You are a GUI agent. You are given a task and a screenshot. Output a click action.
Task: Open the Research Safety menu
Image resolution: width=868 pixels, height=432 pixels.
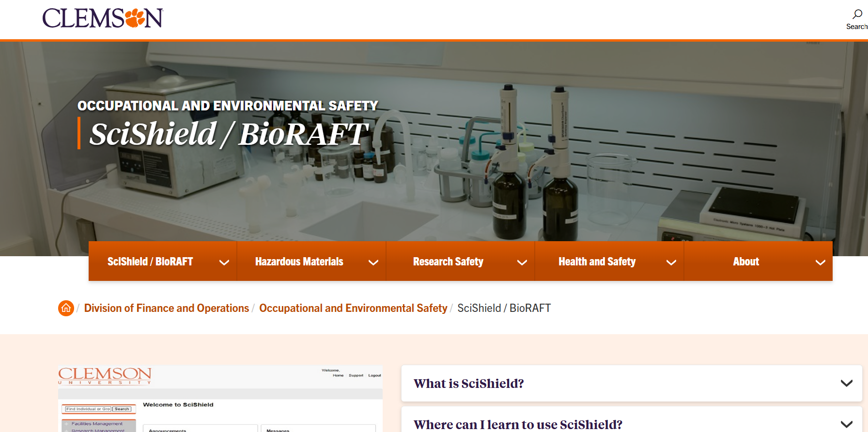(448, 262)
